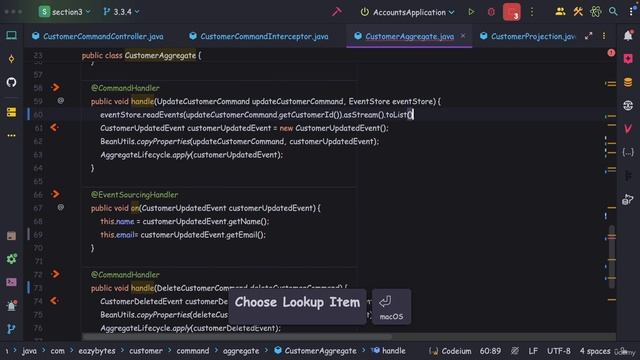
Task: Click the red Stop button
Action: [x=511, y=12]
